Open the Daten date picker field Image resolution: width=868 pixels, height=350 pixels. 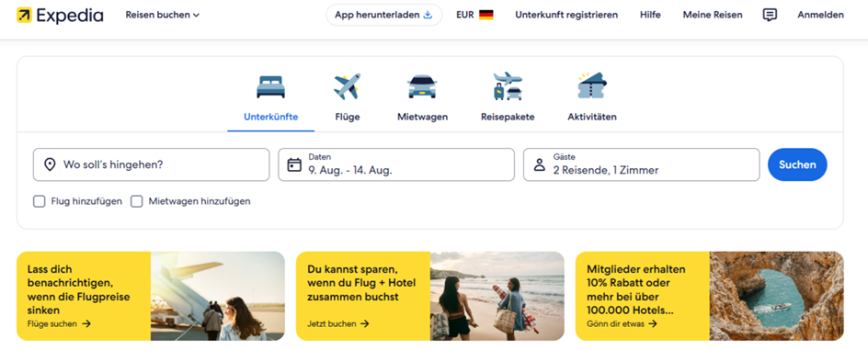395,164
